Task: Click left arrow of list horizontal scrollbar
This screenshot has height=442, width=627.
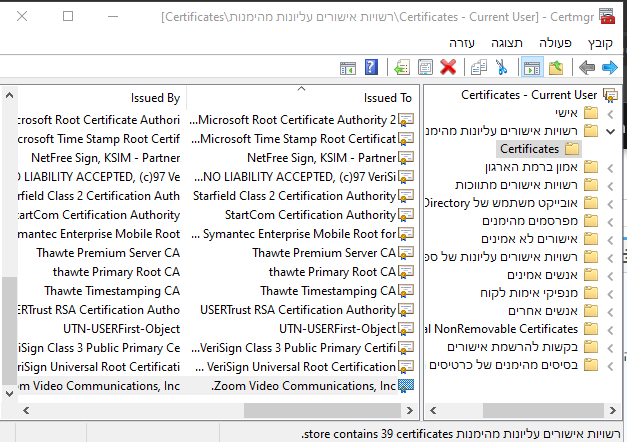Action: click(x=26, y=410)
